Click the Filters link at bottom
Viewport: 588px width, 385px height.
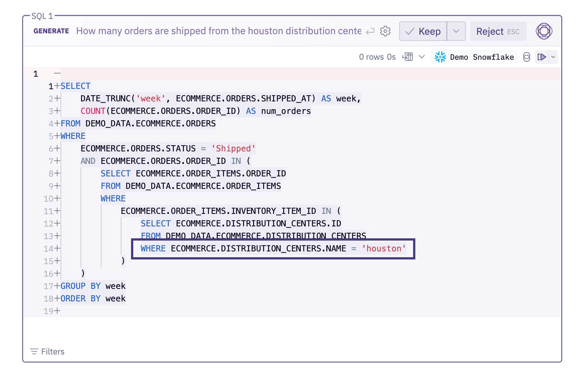click(x=52, y=351)
